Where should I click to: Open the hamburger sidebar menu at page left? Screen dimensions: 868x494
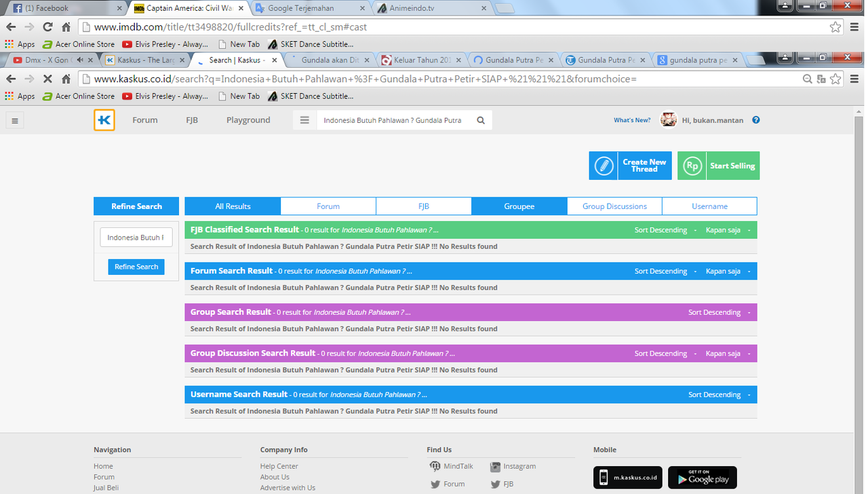pyautogui.click(x=14, y=121)
